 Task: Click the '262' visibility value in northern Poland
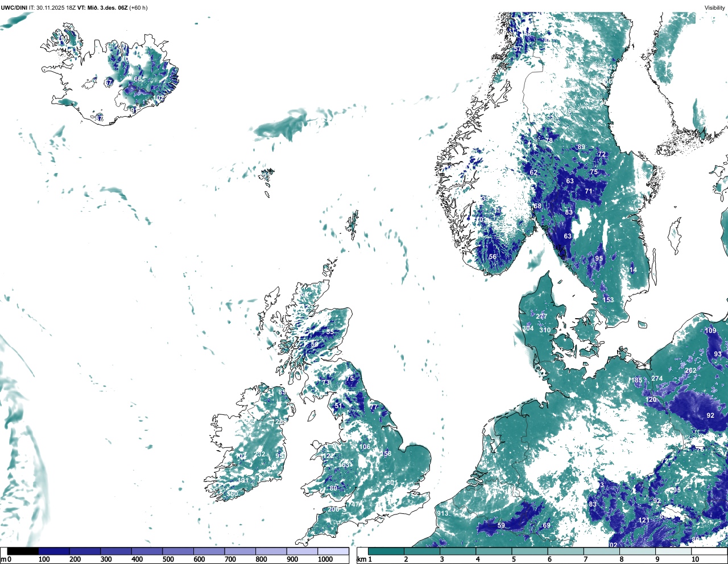pyautogui.click(x=690, y=370)
